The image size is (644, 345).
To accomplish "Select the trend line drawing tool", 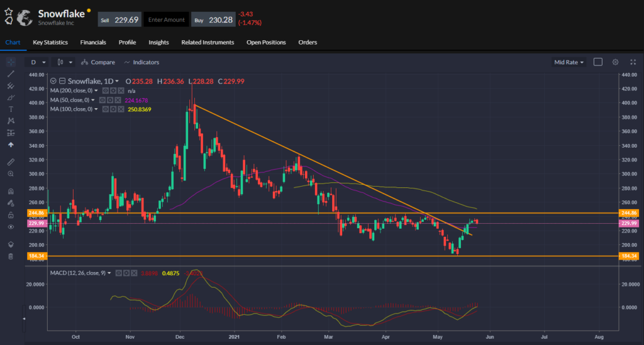I will click(x=10, y=74).
